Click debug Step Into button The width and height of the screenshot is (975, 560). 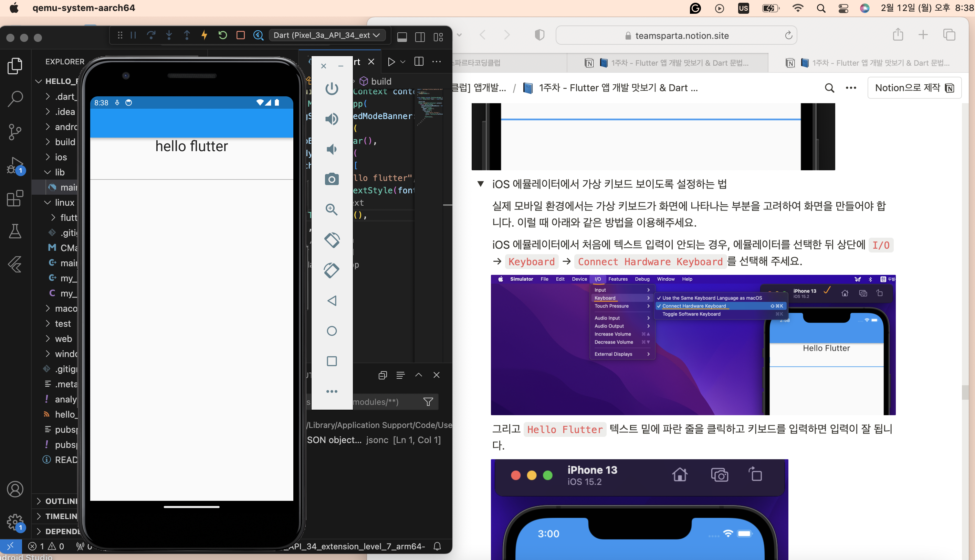click(169, 35)
